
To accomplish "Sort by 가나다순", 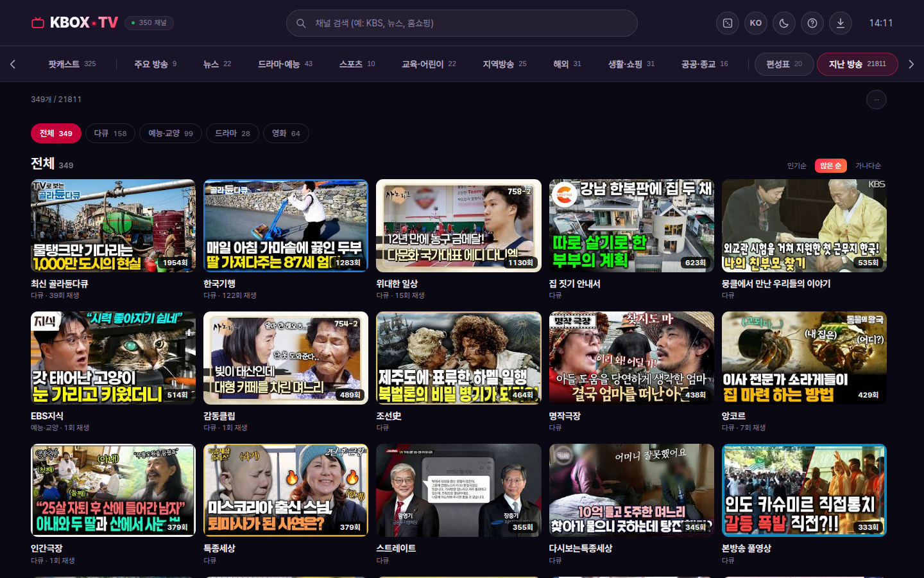I will tap(868, 166).
